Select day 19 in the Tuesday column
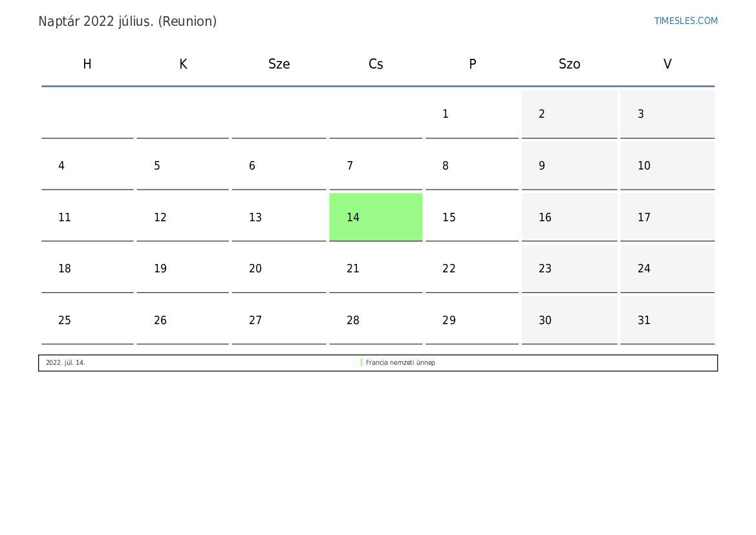The image size is (756, 535). 183,268
